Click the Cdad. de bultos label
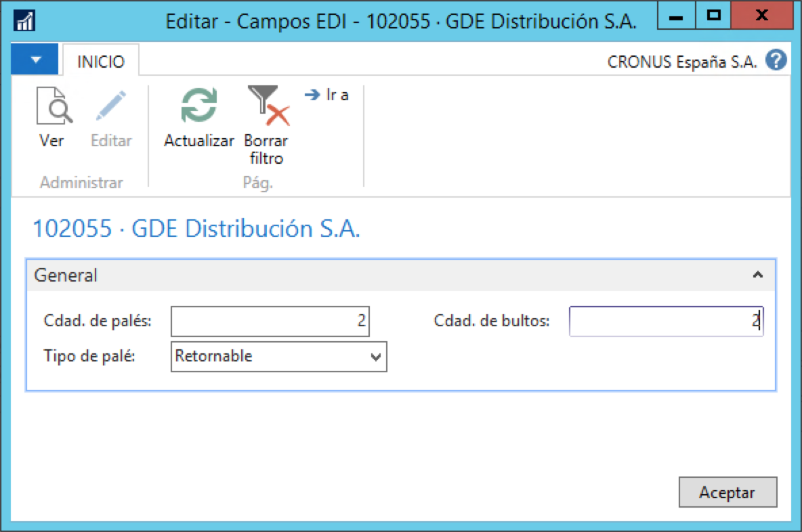 coord(491,320)
